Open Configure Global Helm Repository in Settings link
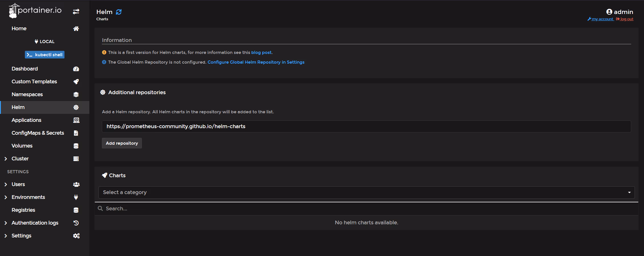 click(256, 62)
